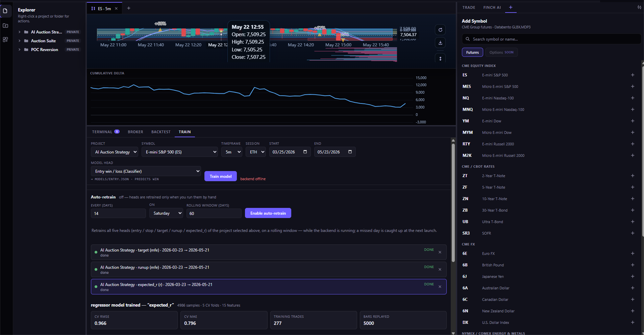Open the widgets grid sidebar icon
This screenshot has width=644, height=335.
tap(5, 40)
